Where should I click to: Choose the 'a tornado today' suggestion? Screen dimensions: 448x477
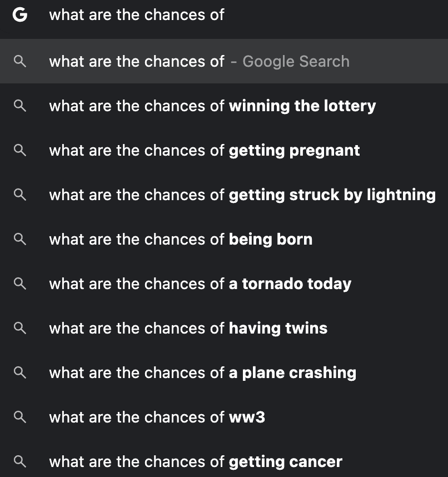(x=200, y=284)
